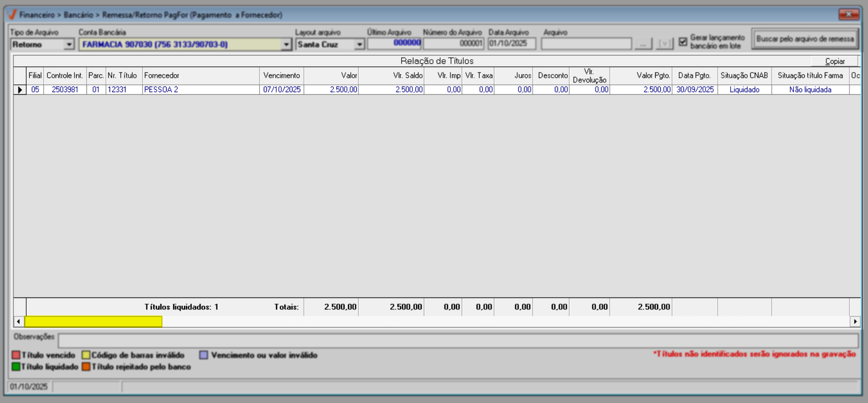868x403 pixels.
Task: Click the Vencimento column header
Action: (281, 76)
